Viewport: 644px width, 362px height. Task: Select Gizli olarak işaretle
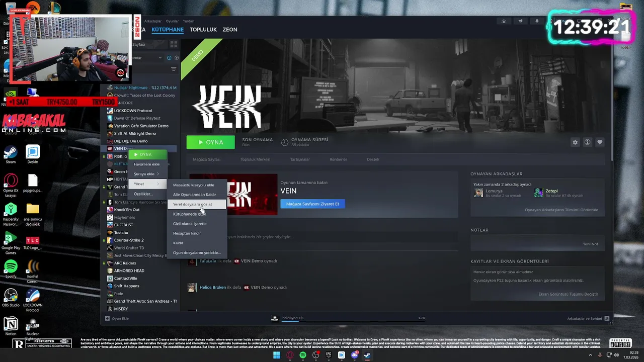pos(197,224)
